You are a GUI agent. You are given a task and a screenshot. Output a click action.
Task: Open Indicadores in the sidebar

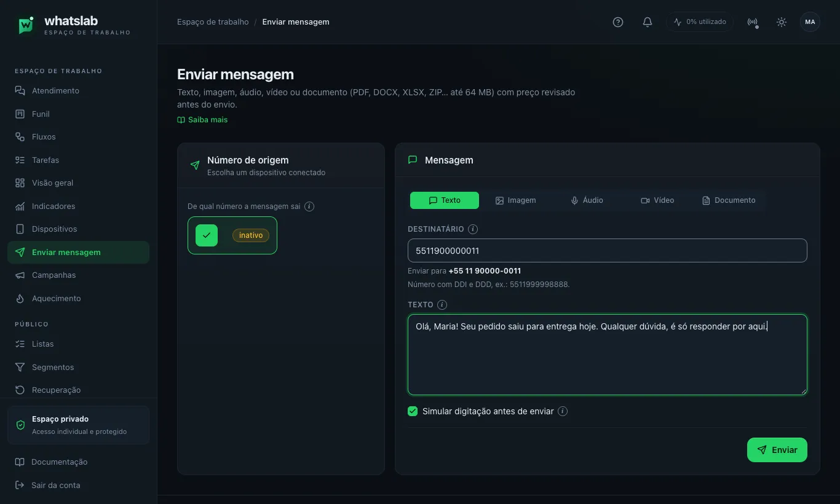click(78, 206)
